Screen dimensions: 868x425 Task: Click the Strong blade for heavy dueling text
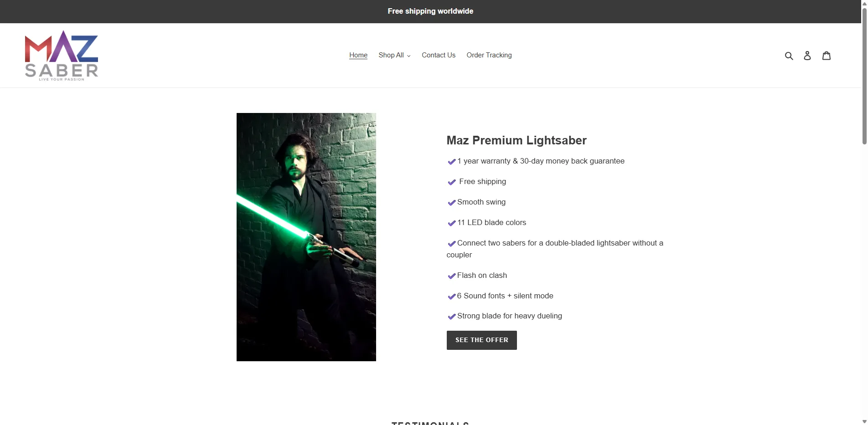pyautogui.click(x=509, y=316)
